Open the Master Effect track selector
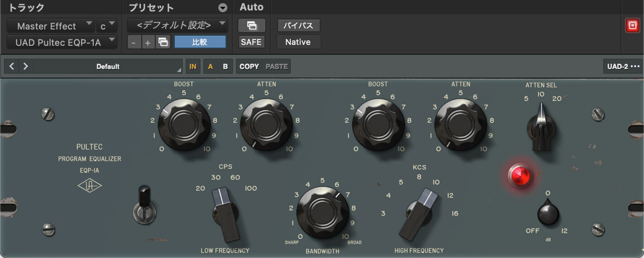 [x=51, y=26]
